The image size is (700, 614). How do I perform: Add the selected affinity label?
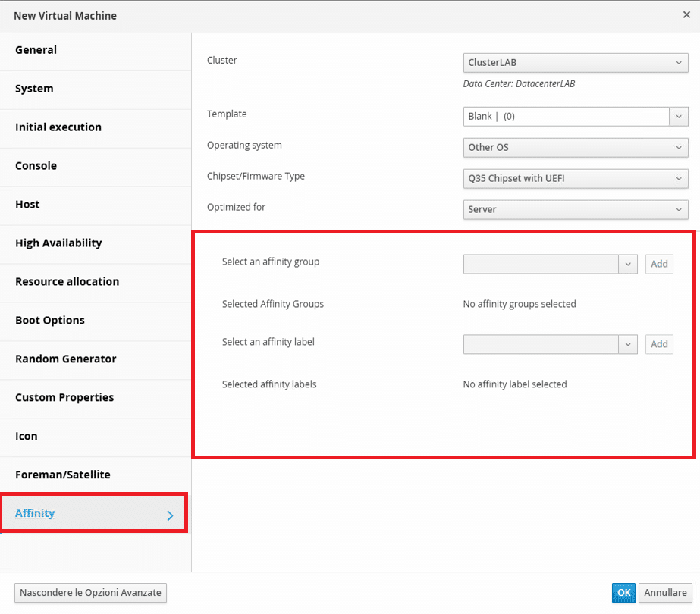tap(659, 344)
